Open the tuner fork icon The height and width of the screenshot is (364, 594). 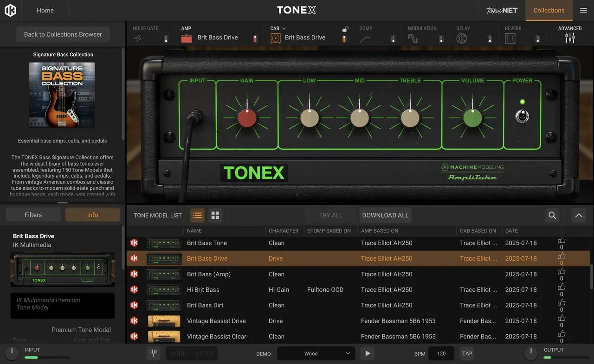(154, 353)
